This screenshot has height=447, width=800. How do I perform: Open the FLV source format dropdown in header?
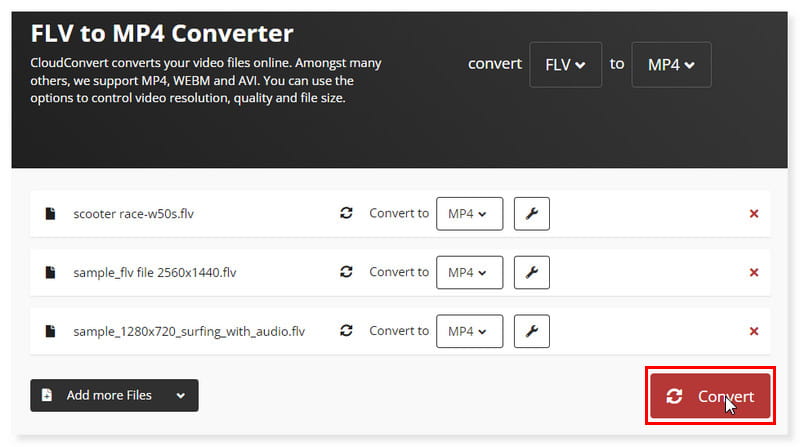565,65
